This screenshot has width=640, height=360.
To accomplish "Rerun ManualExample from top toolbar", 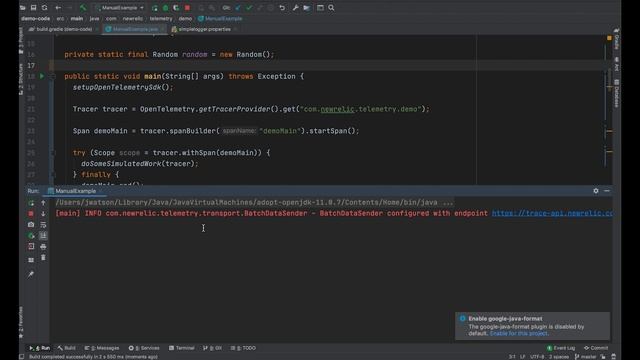I will (155, 8).
